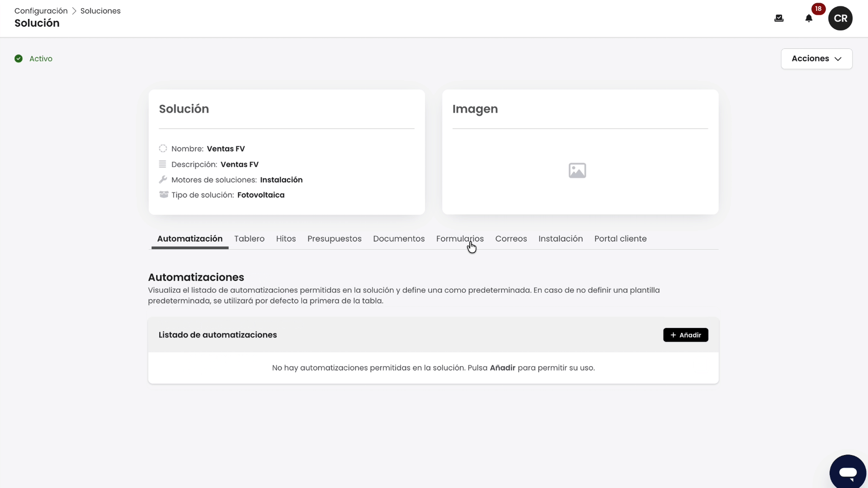Click the Ventas FV name value
868x488 pixels.
tap(226, 149)
